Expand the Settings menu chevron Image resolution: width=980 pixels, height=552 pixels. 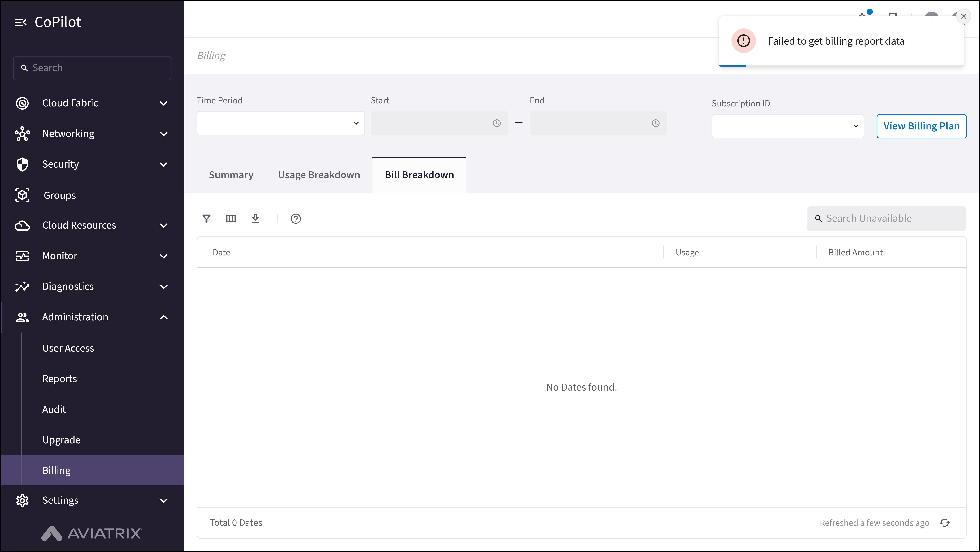(x=164, y=500)
